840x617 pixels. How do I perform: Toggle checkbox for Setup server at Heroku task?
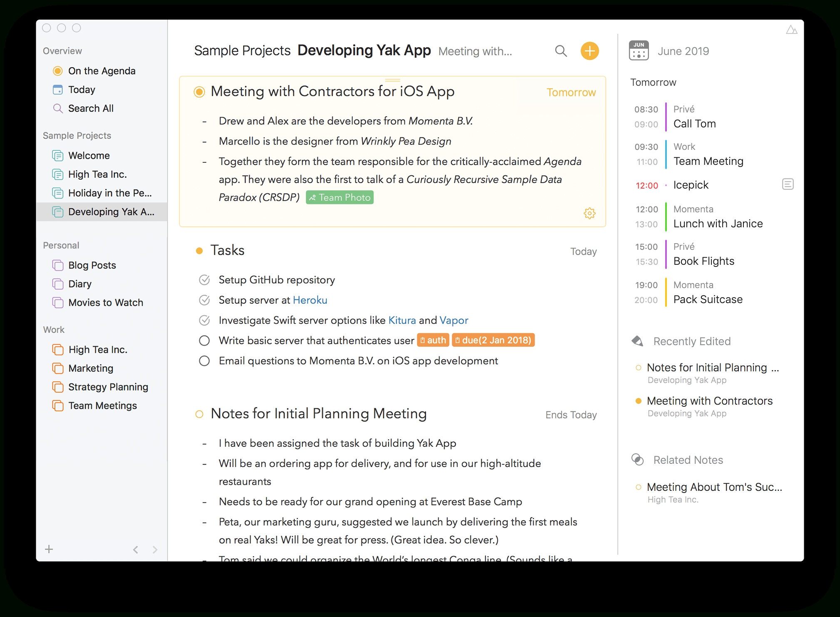204,300
